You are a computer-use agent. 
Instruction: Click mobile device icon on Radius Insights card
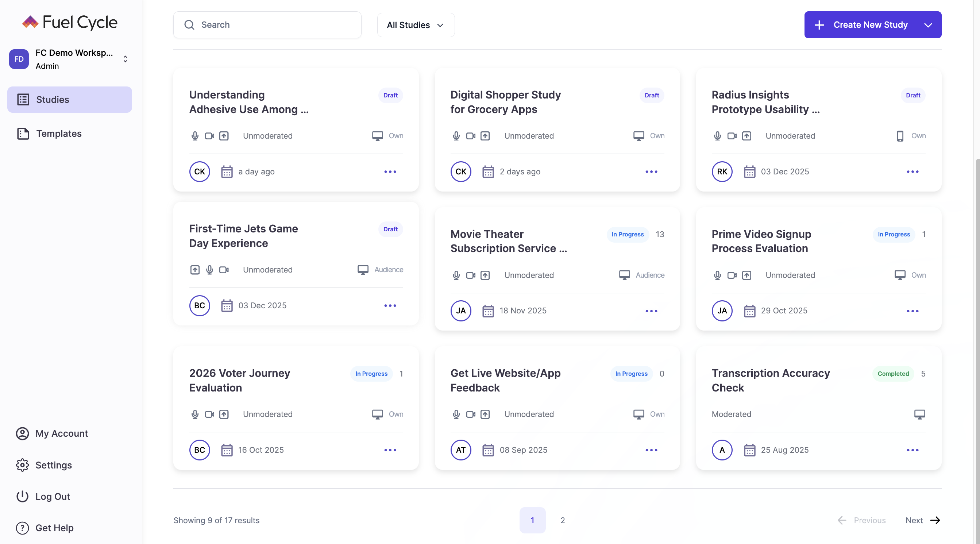pyautogui.click(x=900, y=136)
